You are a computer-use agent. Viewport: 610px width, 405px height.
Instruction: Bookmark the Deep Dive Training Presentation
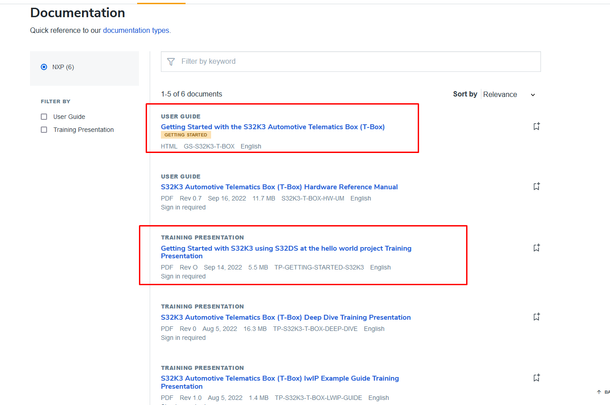point(536,317)
